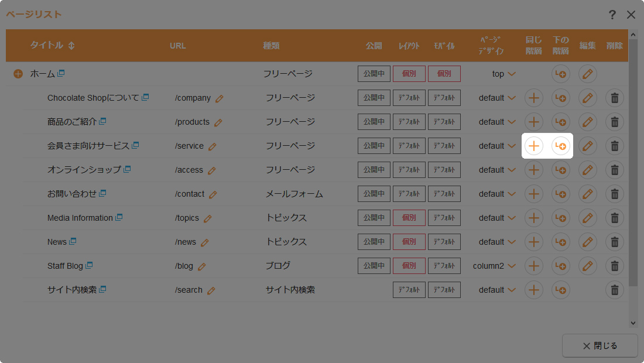
Task: Toggle 公開中 status for 商品のご紹介
Action: coord(374,122)
